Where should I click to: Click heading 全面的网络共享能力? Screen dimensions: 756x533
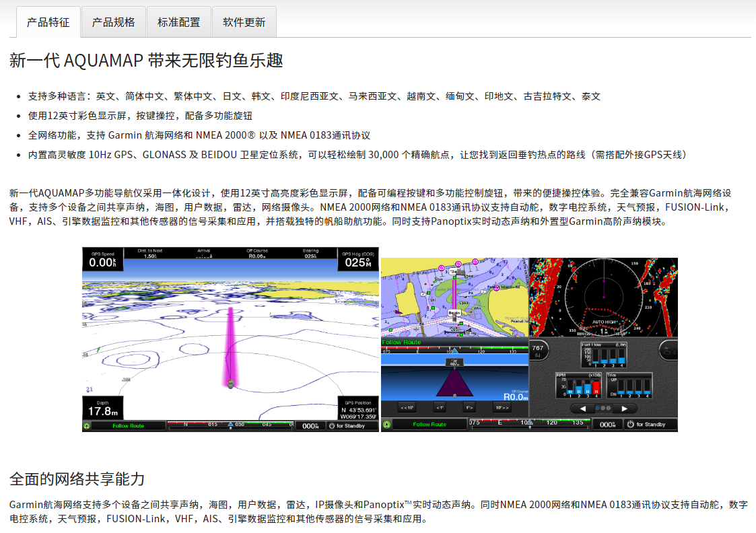coord(77,479)
